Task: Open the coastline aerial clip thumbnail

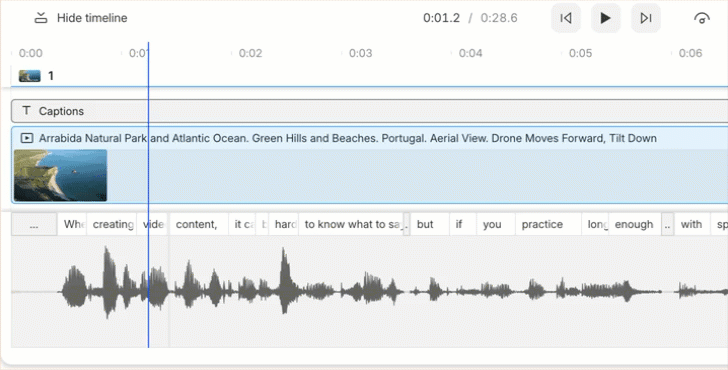Action: click(60, 175)
